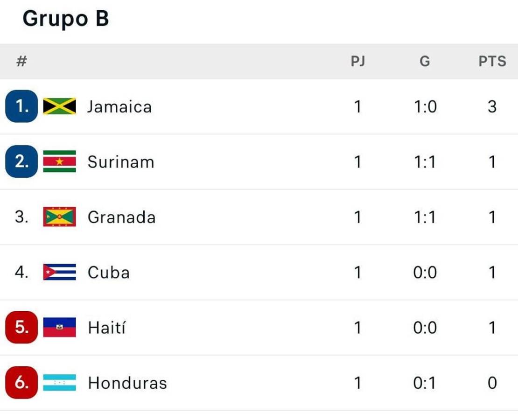Click the Granada flag icon

(59, 217)
